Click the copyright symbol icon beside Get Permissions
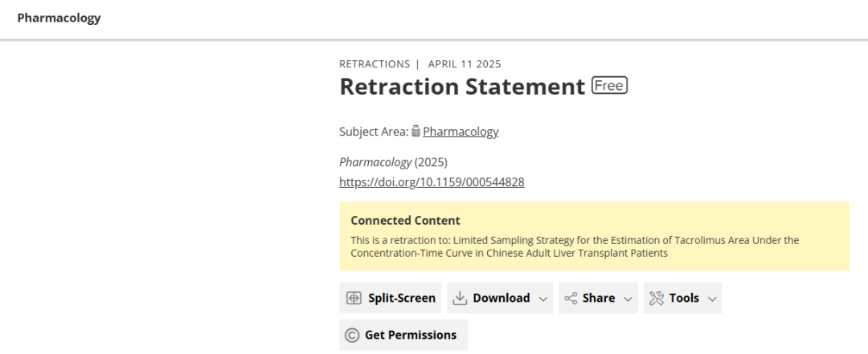 351,336
